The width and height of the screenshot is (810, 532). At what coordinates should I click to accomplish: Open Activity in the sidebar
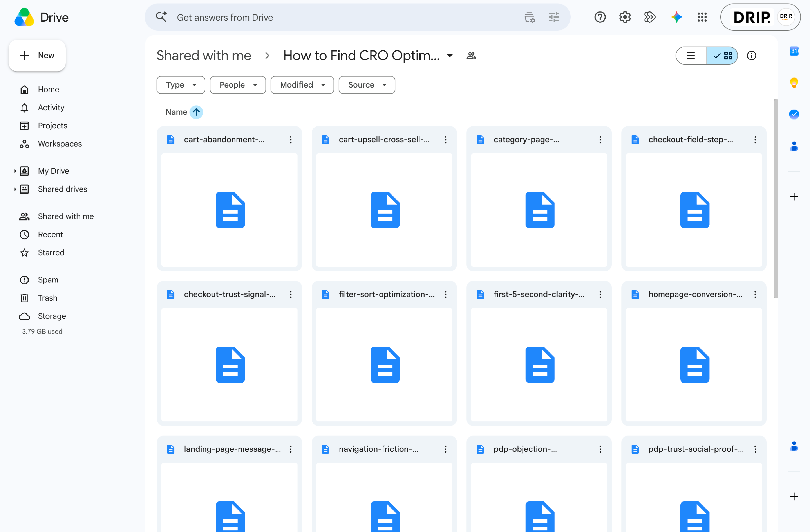(x=51, y=108)
